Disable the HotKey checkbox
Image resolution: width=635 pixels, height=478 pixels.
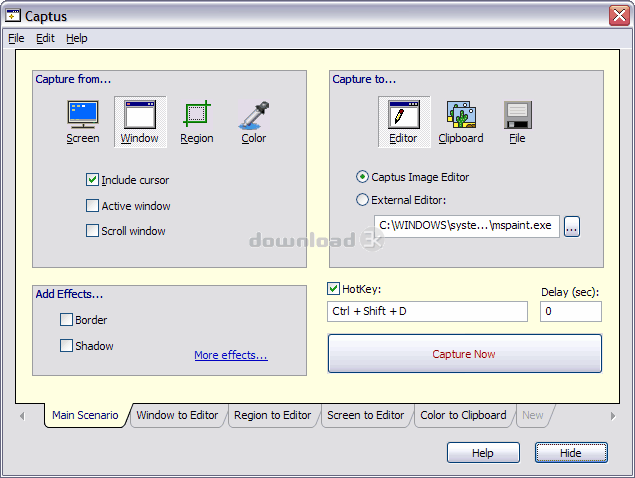333,288
